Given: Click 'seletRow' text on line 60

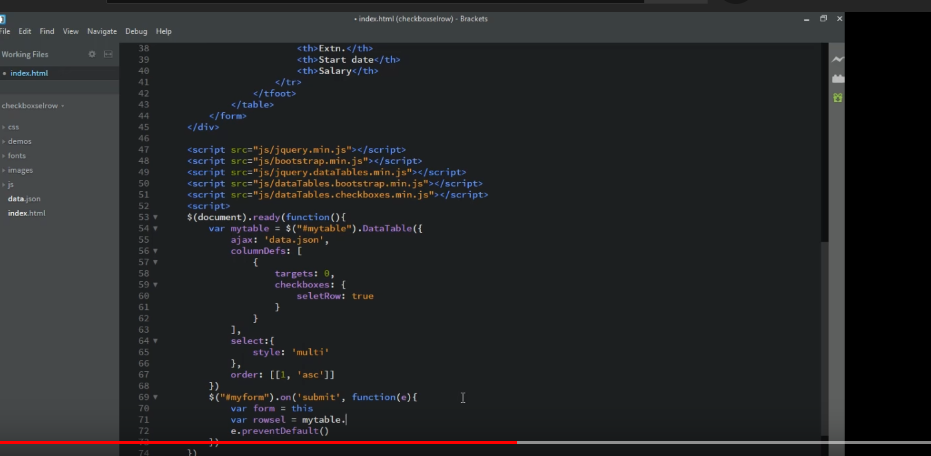Looking at the screenshot, I should coord(319,296).
